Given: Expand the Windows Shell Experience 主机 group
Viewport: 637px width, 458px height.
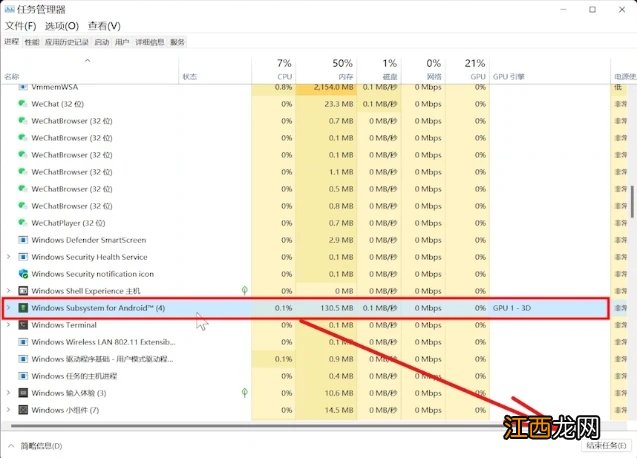Looking at the screenshot, I should point(8,291).
